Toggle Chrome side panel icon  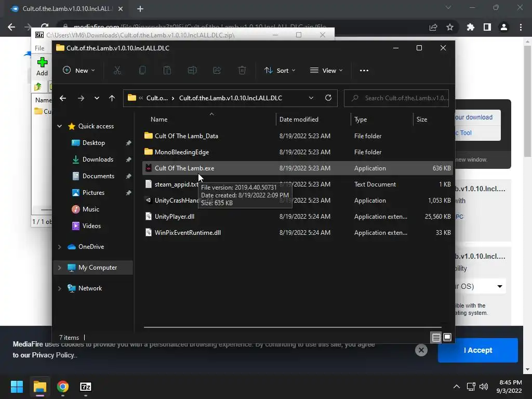[x=487, y=27]
